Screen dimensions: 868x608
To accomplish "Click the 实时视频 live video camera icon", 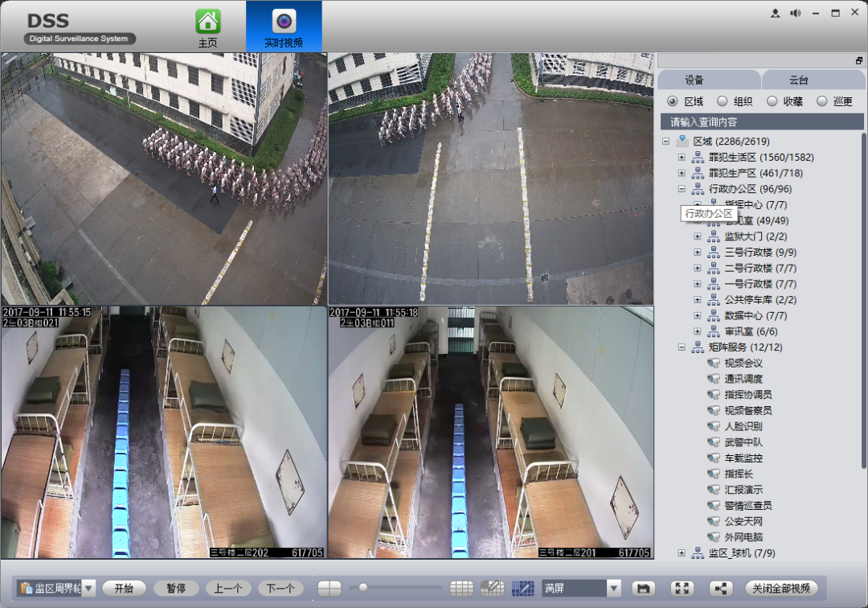I will [x=284, y=22].
